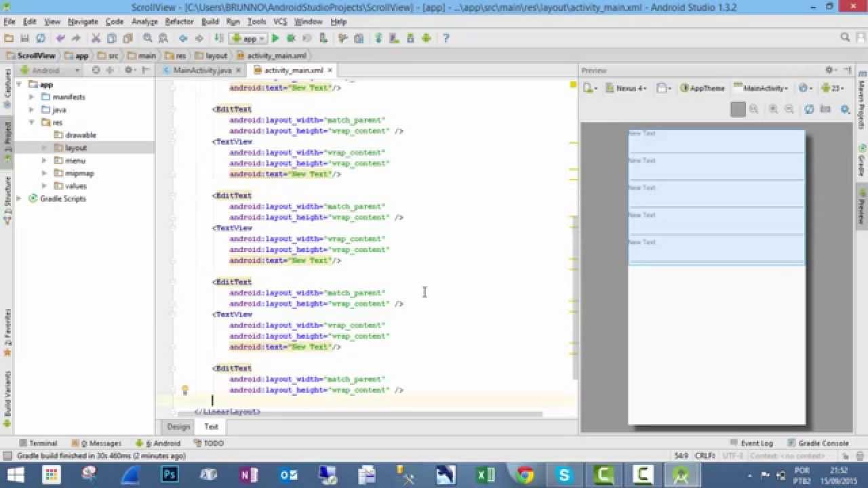This screenshot has height=488, width=868.
Task: Open the Messages tool window
Action: pyautogui.click(x=96, y=443)
